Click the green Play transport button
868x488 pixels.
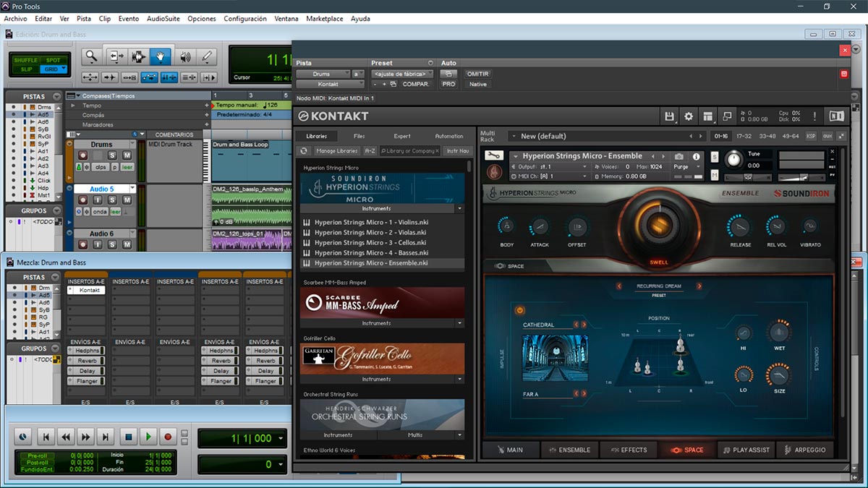(x=148, y=437)
